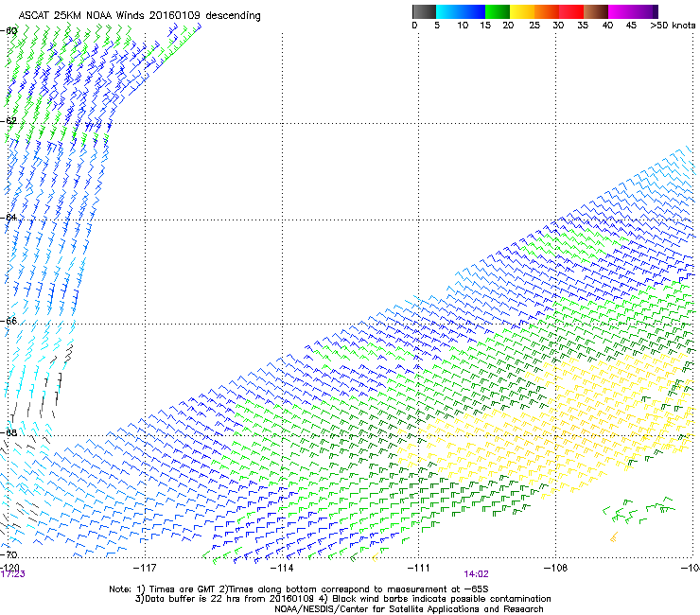
Task: Click the brown 35-40 knots legend segment
Action: (x=596, y=11)
